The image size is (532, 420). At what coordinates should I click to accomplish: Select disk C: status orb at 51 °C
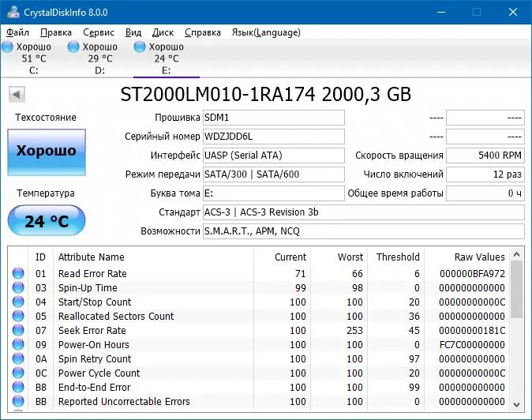[x=7, y=47]
